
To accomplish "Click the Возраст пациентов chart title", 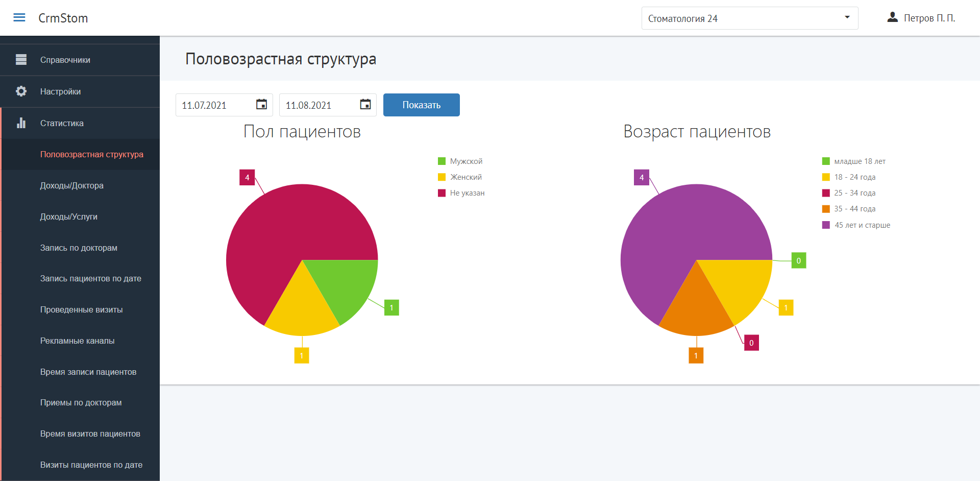I will [697, 132].
